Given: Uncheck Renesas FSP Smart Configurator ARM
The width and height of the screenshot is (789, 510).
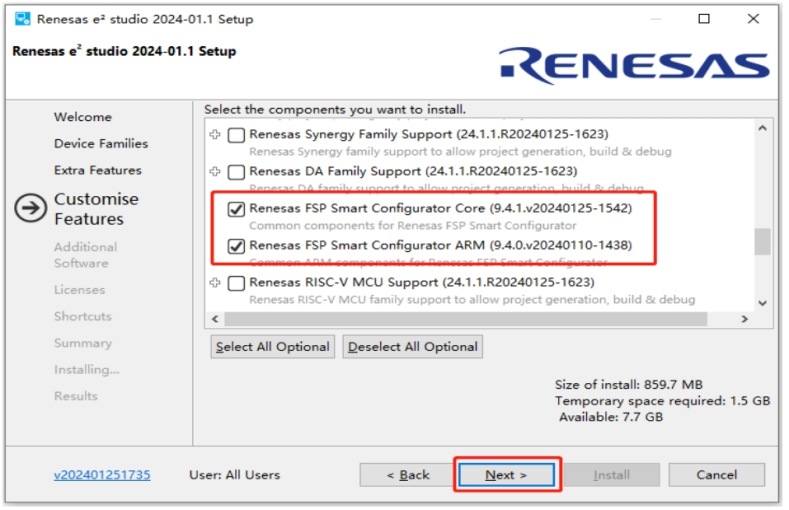Looking at the screenshot, I should 236,246.
